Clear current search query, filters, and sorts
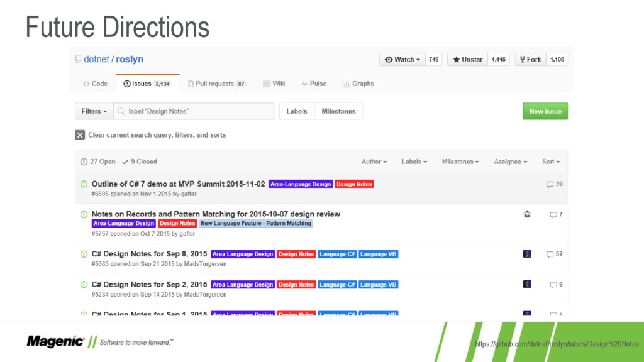This screenshot has height=362, width=644. pos(151,135)
